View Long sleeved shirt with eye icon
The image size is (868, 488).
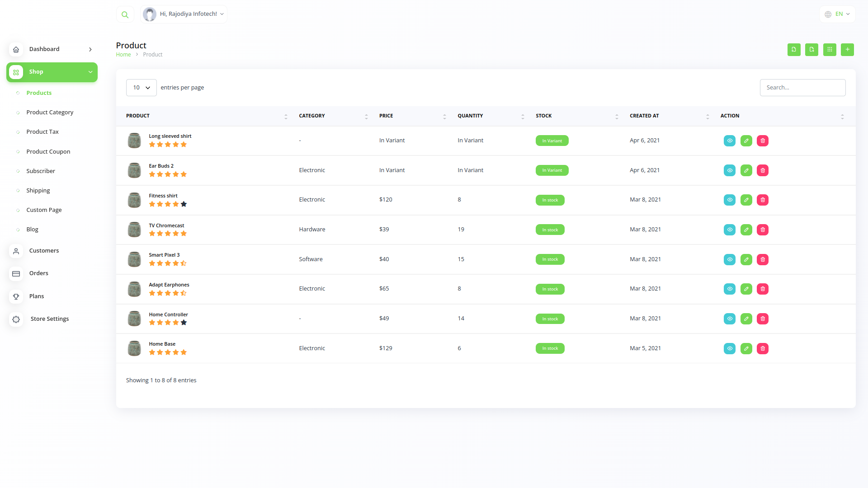(x=729, y=141)
